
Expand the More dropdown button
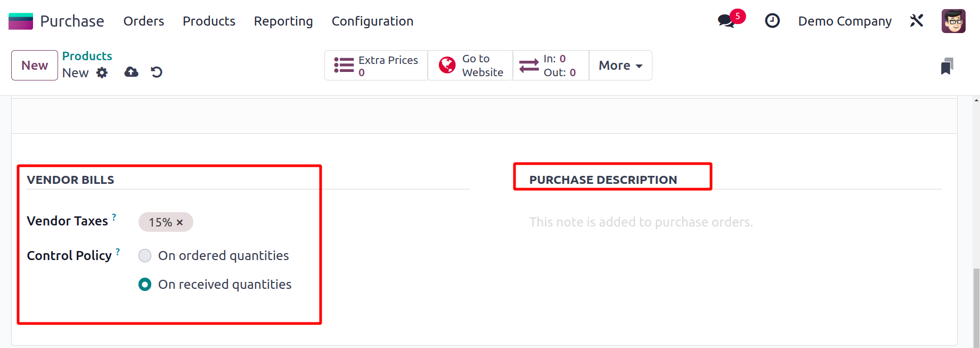[x=620, y=66]
